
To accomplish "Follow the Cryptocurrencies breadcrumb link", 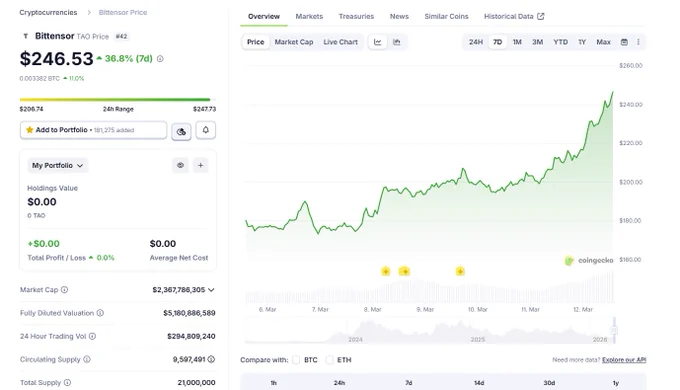I will coord(48,13).
